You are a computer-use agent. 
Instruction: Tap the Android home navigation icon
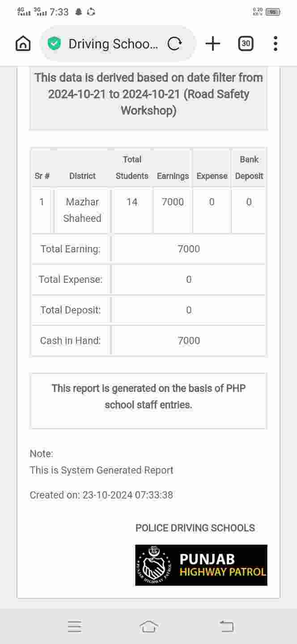(148, 627)
